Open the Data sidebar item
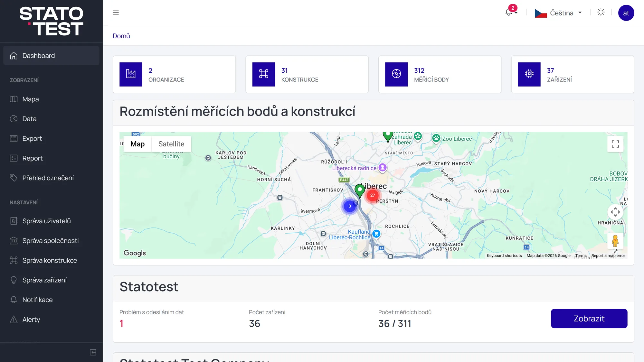Viewport: 644px width, 362px height. click(51, 119)
